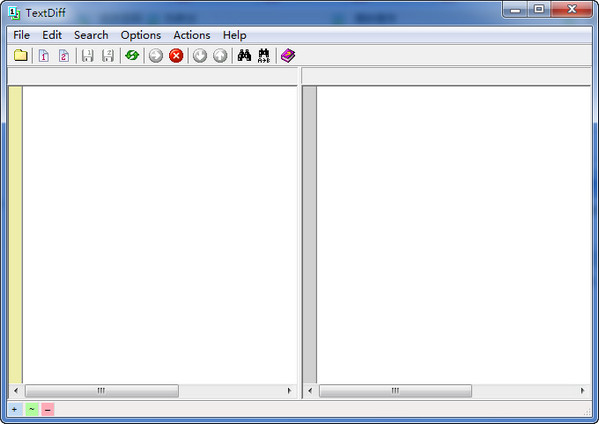This screenshot has height=424, width=599.
Task: Click the binoculars find icon
Action: point(244,56)
